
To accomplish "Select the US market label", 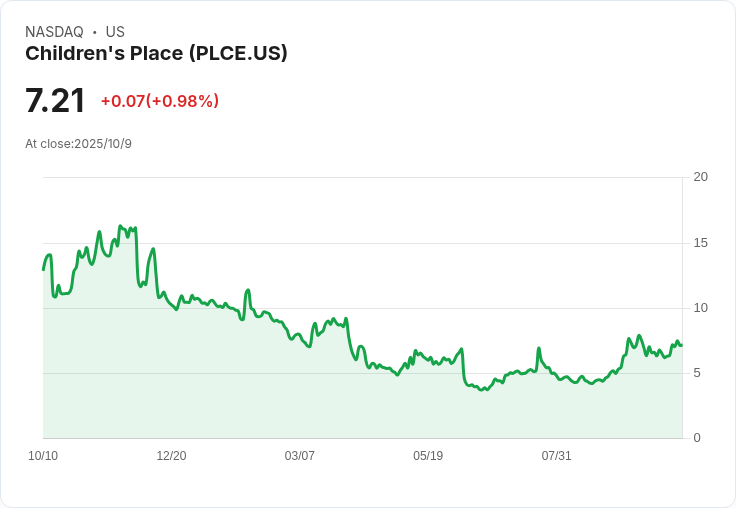I will pos(115,32).
